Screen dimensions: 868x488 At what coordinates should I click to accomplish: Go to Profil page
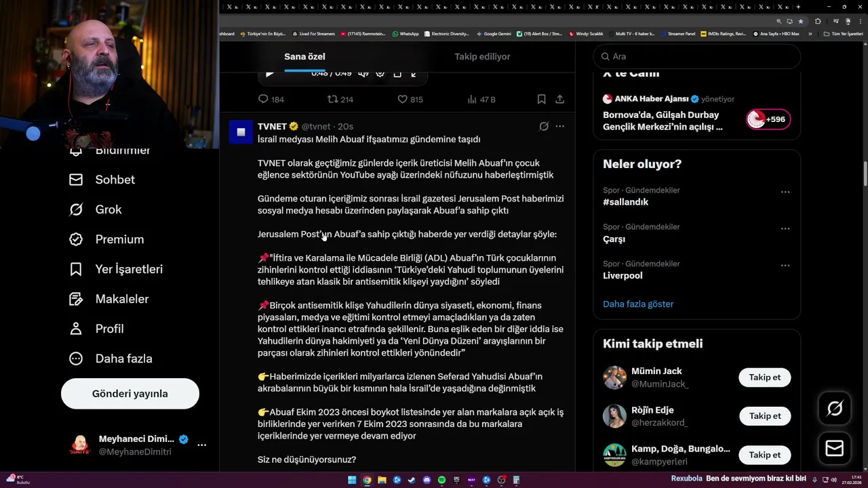pos(96,329)
